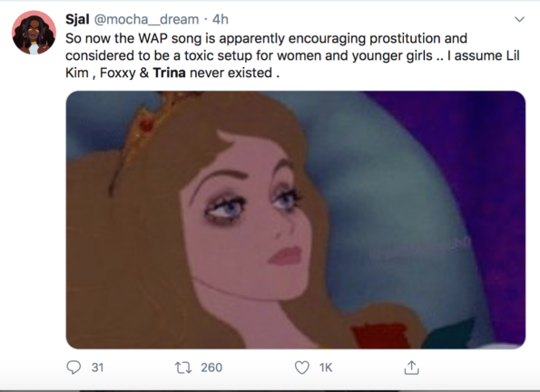Expand the tweet options chevron menu
The width and height of the screenshot is (540, 392).
pyautogui.click(x=519, y=19)
